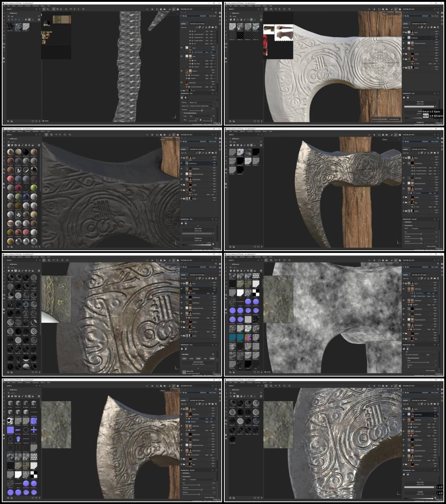Clear the asset search field in the top-left window
This screenshot has width=446, height=504.
tap(39, 16)
